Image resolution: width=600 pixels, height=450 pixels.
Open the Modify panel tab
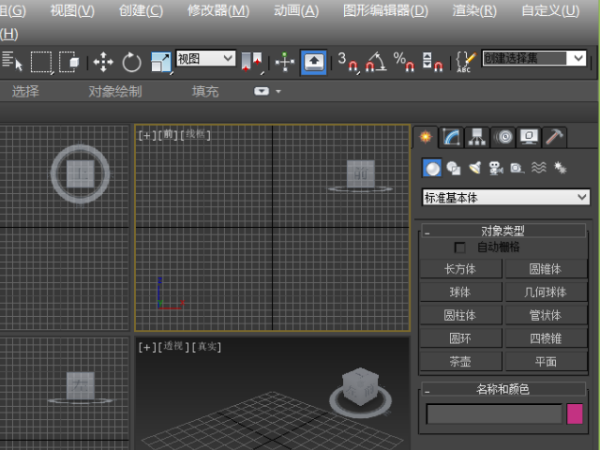pyautogui.click(x=452, y=137)
